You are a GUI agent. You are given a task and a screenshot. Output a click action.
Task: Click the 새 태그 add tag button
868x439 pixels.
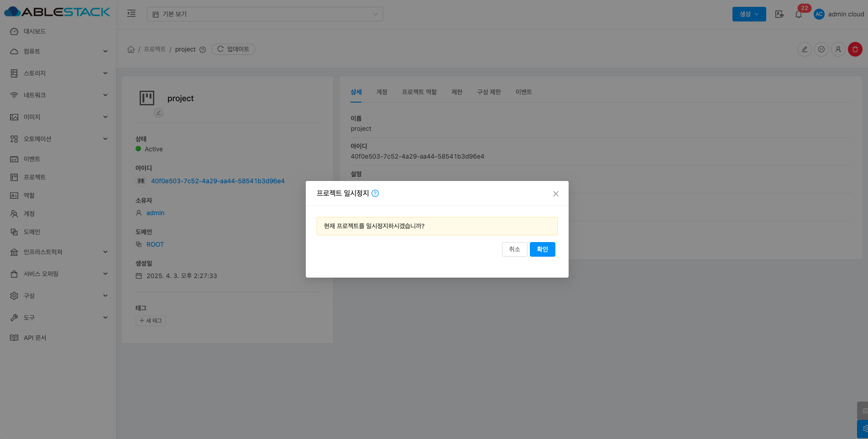(151, 321)
